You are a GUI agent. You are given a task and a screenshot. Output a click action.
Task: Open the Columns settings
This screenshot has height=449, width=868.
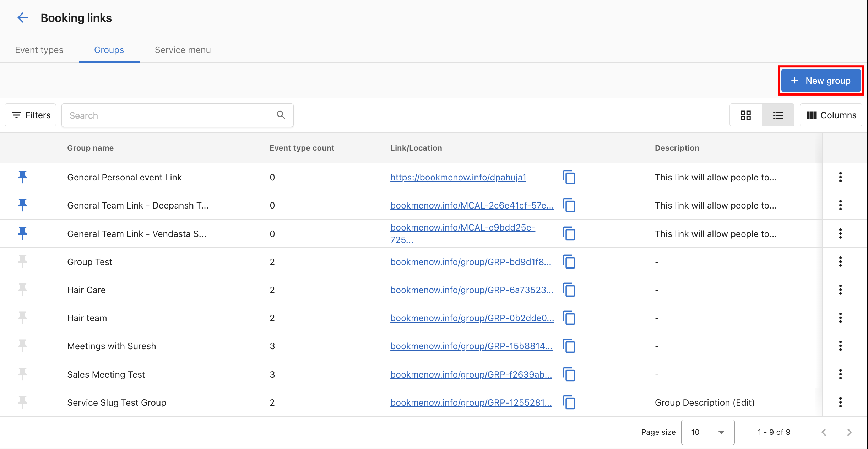pyautogui.click(x=831, y=115)
